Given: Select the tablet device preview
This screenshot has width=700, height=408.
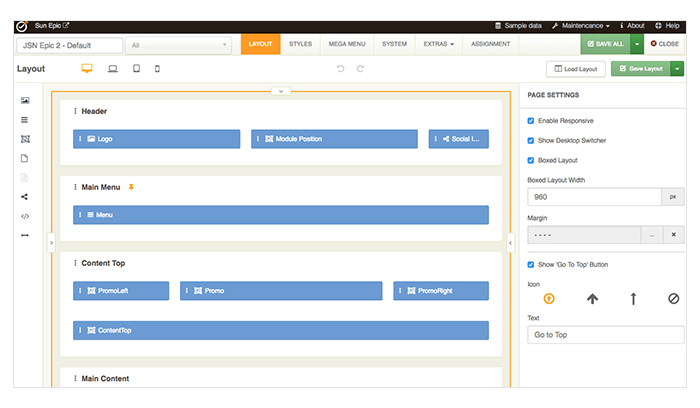Looking at the screenshot, I should tap(136, 69).
